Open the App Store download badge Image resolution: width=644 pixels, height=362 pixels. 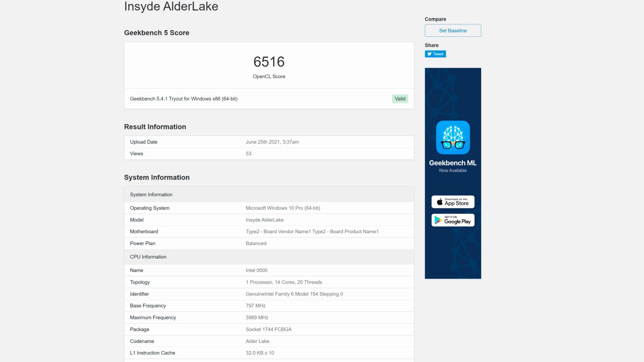coord(453,202)
